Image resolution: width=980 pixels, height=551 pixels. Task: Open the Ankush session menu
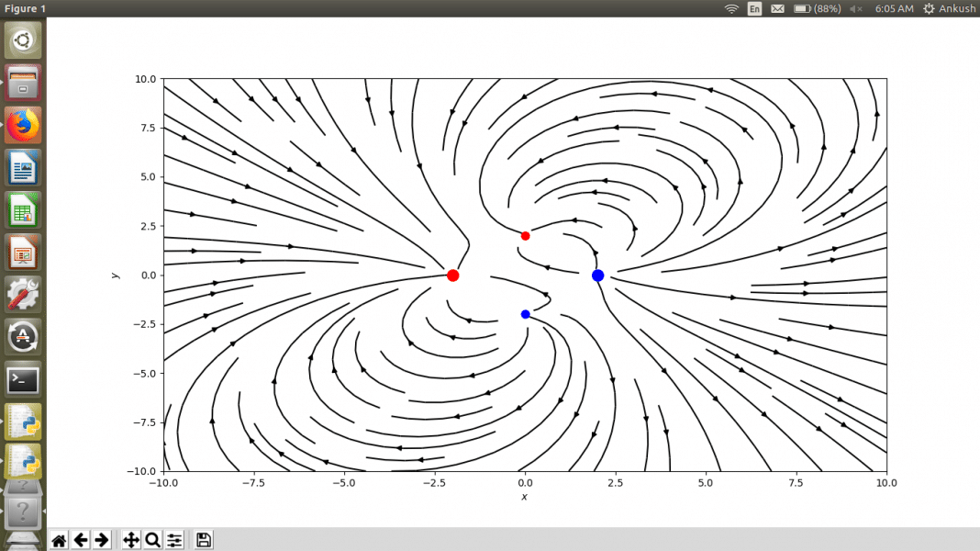[x=949, y=8]
